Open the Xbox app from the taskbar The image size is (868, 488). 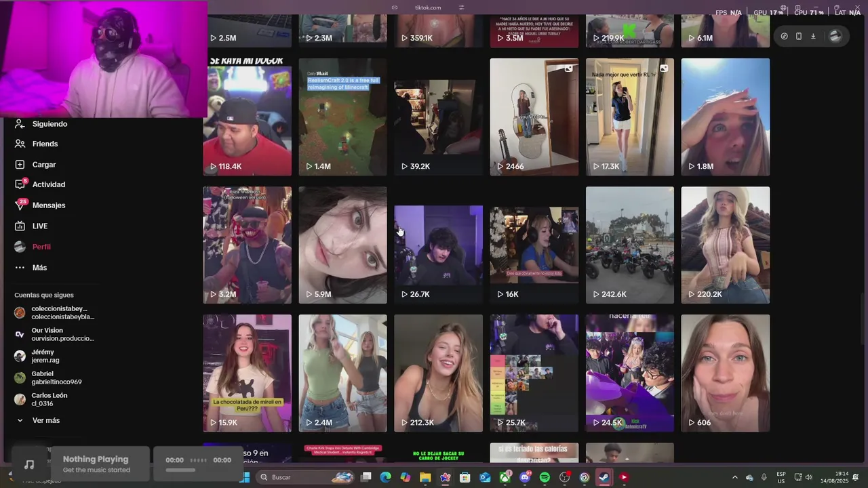pos(505,477)
